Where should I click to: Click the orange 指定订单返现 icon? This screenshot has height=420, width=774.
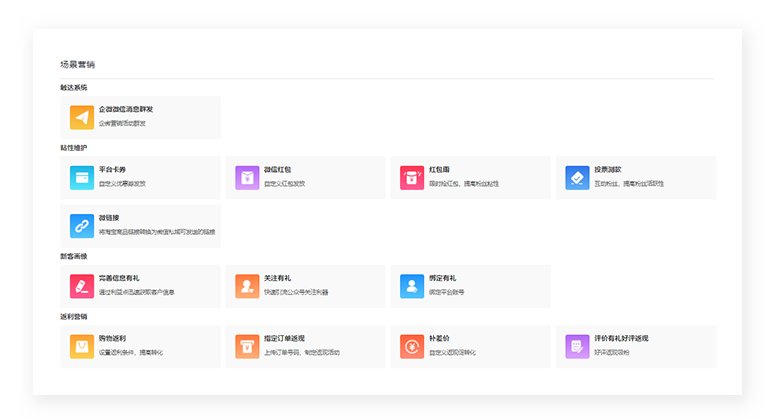tap(247, 346)
